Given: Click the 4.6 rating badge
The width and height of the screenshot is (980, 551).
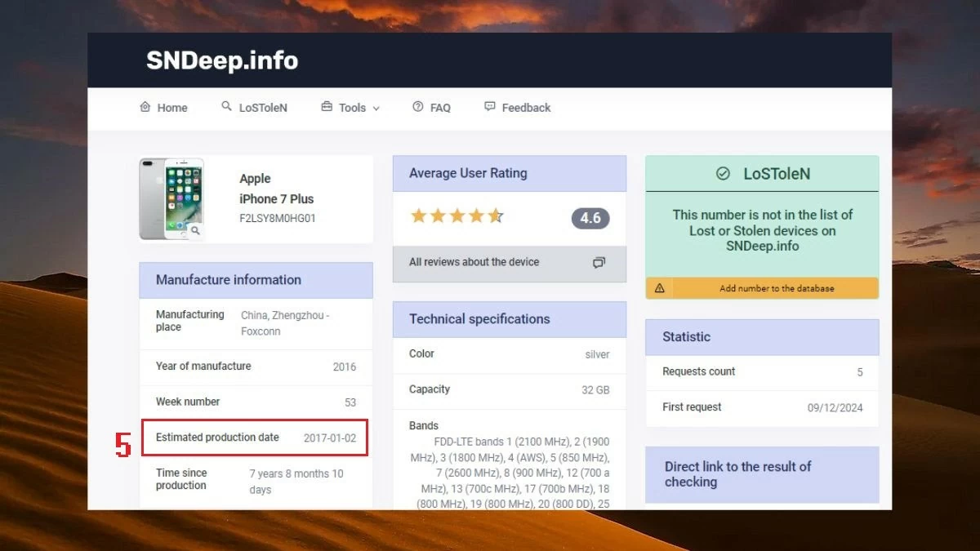Looking at the screenshot, I should pos(590,218).
